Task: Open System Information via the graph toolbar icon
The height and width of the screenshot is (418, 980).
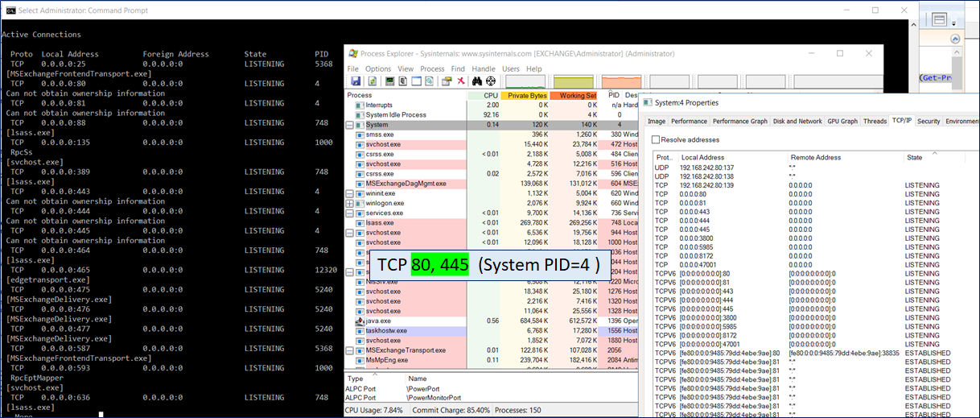Action: [389, 81]
